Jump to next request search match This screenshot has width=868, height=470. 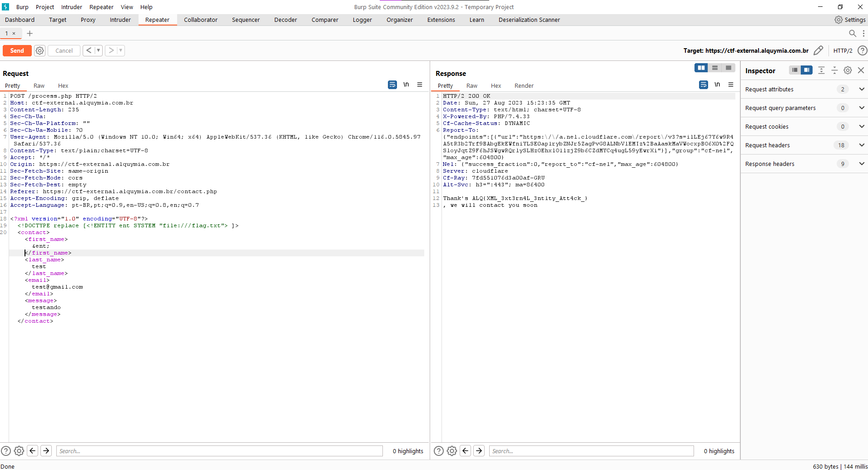pos(46,450)
